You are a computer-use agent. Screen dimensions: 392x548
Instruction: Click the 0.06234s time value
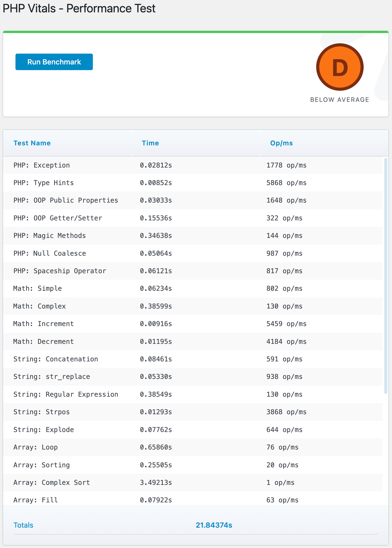coord(156,288)
